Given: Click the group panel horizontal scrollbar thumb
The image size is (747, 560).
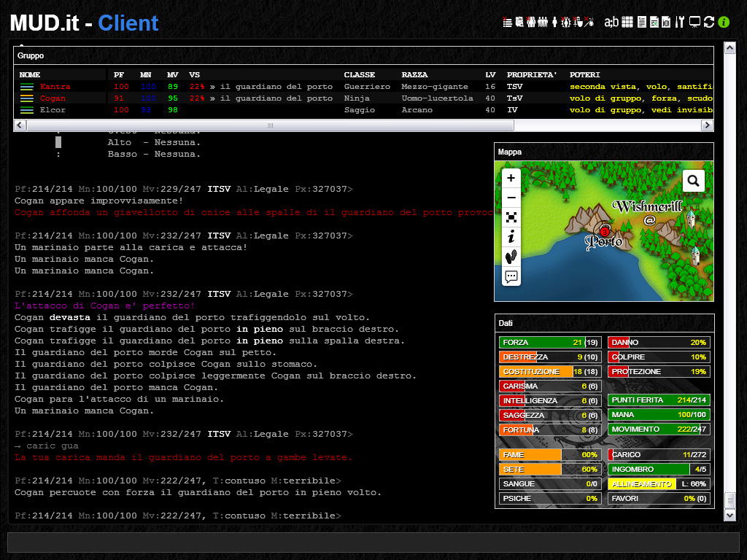Looking at the screenshot, I should (x=270, y=125).
